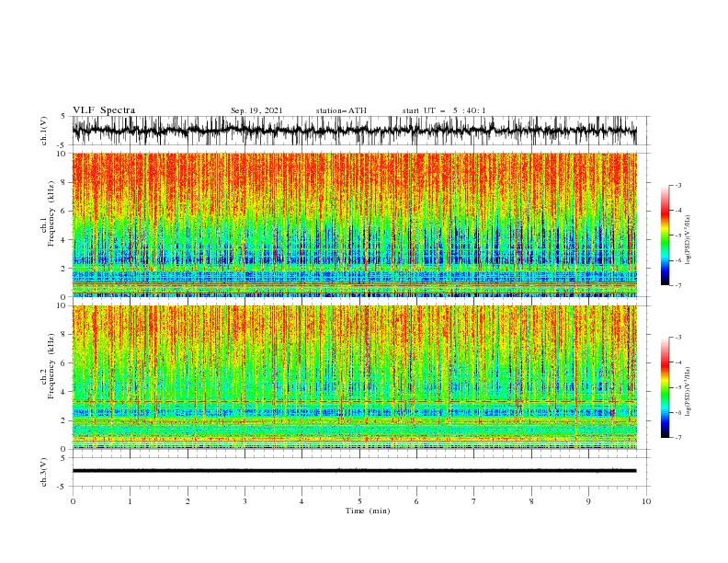Screen dimensions: 728x563
Task: Select the lower colorbar "log(PSD)(V²/Hz)" label
Action: coord(688,391)
